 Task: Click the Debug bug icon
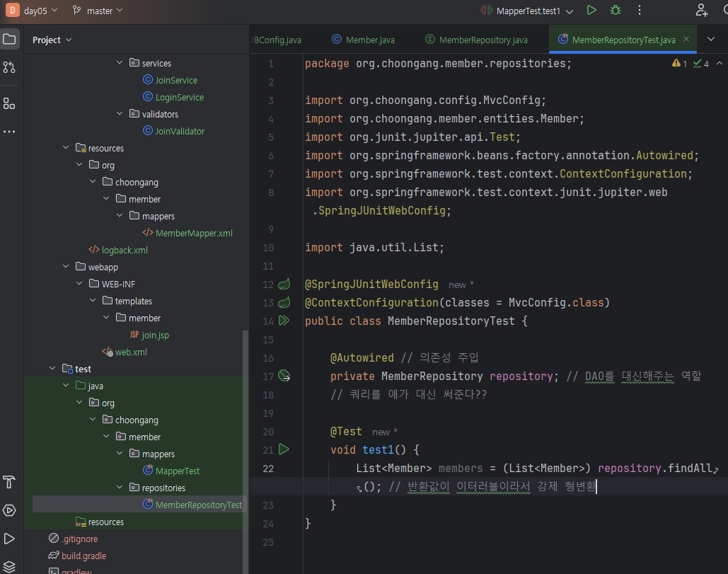point(616,10)
